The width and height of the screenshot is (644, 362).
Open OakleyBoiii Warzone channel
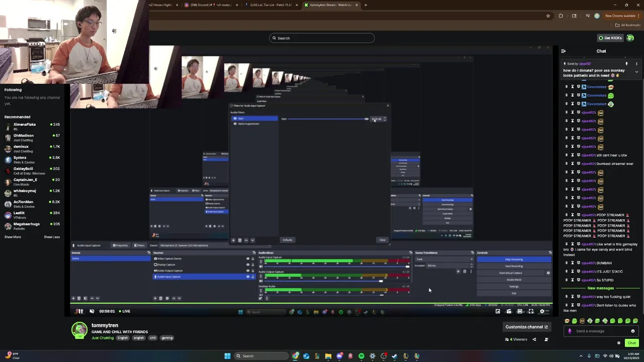tap(32, 170)
